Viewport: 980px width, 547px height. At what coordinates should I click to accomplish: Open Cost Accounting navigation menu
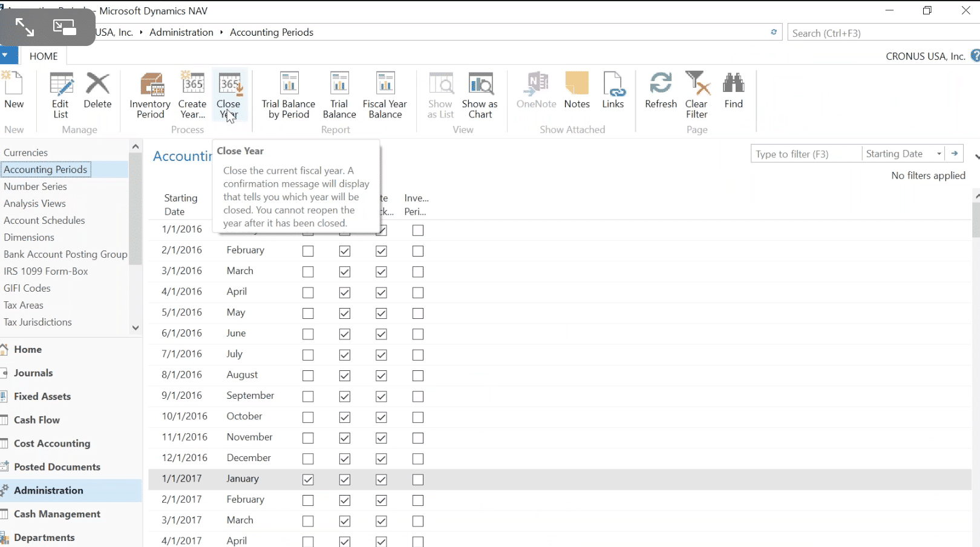coord(52,444)
